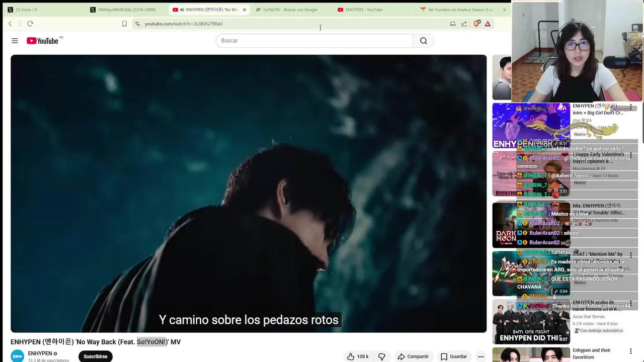Open 'ENHYPEN DID THIS' video thumbnail
644x362 pixels.
(531, 322)
